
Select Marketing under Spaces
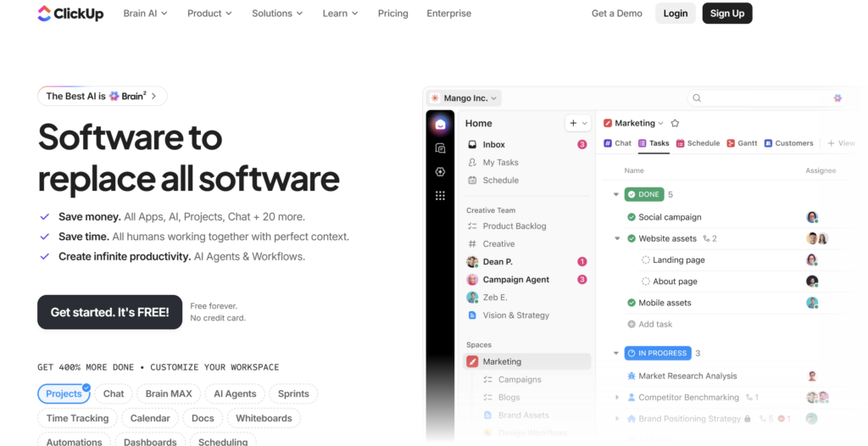coord(527,362)
